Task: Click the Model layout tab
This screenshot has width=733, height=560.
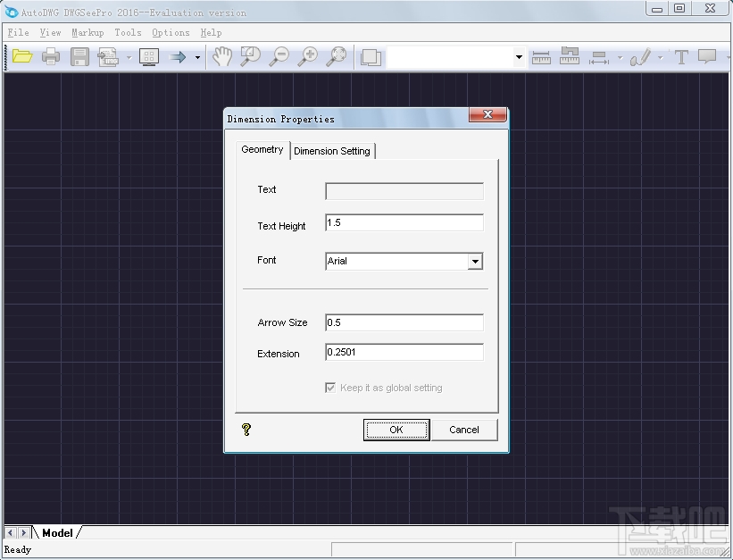Action: (x=57, y=533)
